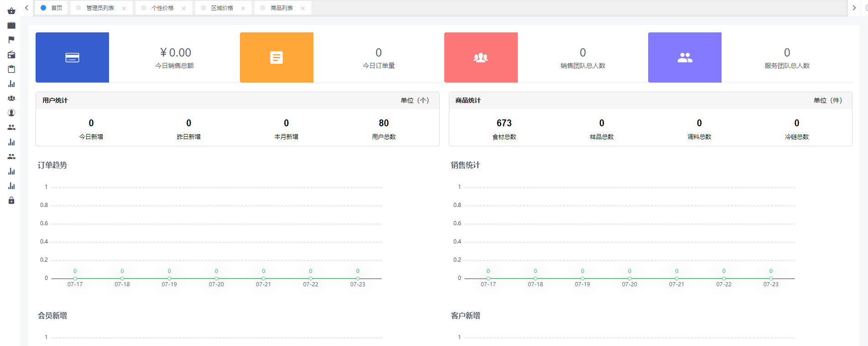Select the 07-23 data point in 订单趋势
The height and width of the screenshot is (346, 868).
pos(358,278)
